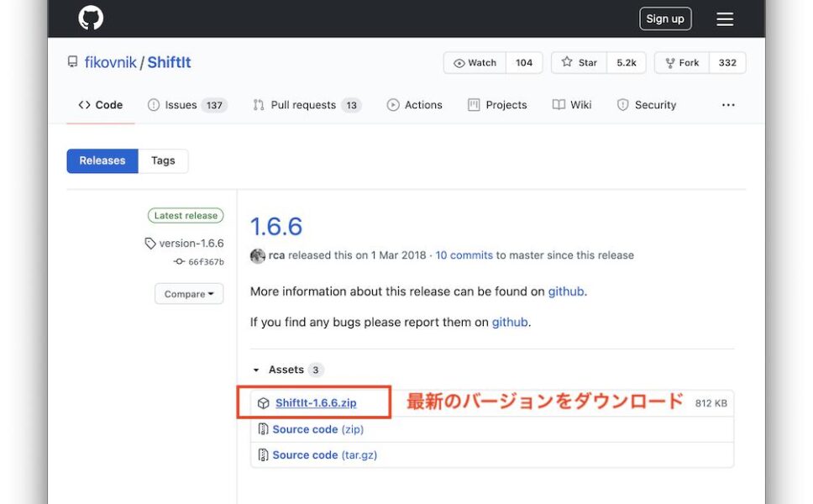The image size is (813, 504).
Task: Click the fork icon on the Fork button
Action: pyautogui.click(x=669, y=61)
